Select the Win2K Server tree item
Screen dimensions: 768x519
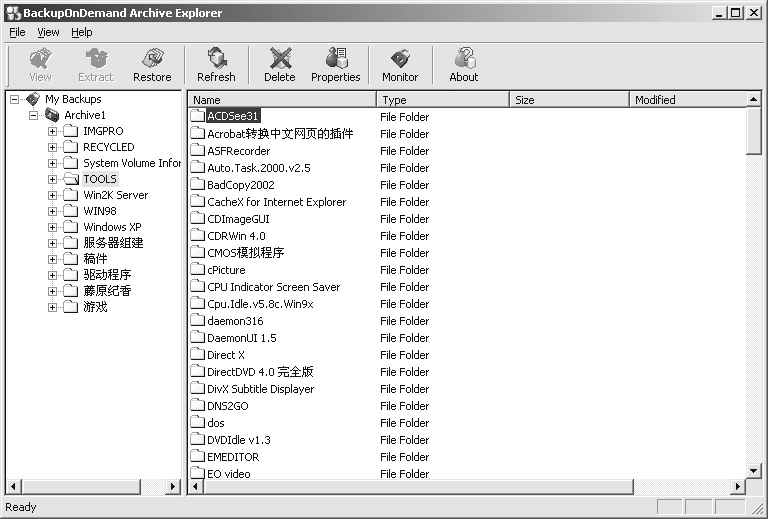(x=116, y=195)
